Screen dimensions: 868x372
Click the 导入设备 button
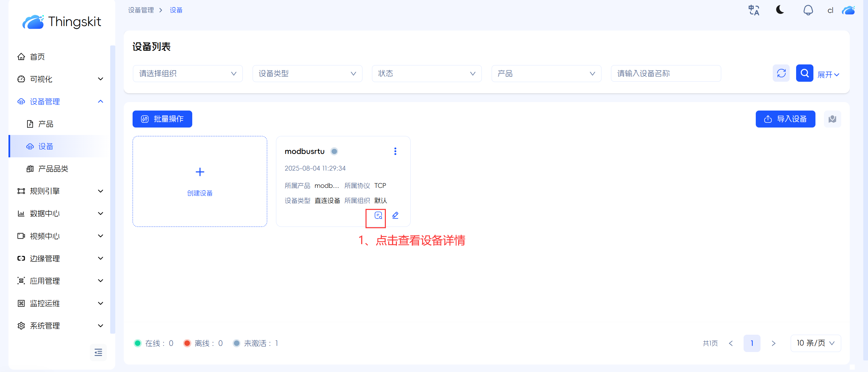tap(785, 119)
